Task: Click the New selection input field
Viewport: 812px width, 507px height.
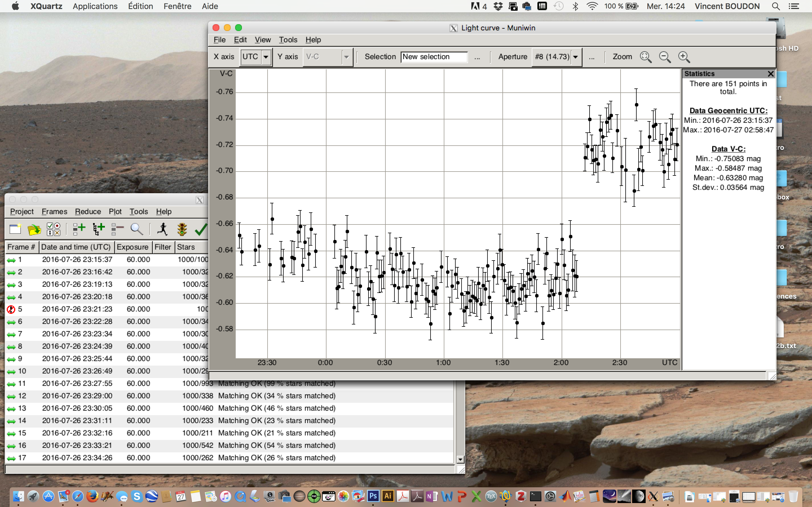Action: 434,57
